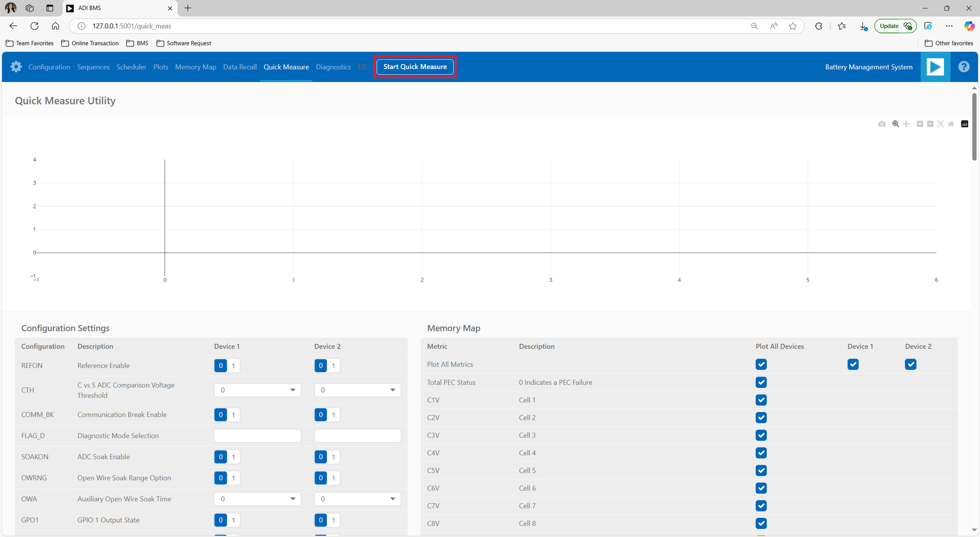This screenshot has height=537, width=980.
Task: Open the Software Request bookmark folder
Action: coord(184,43)
